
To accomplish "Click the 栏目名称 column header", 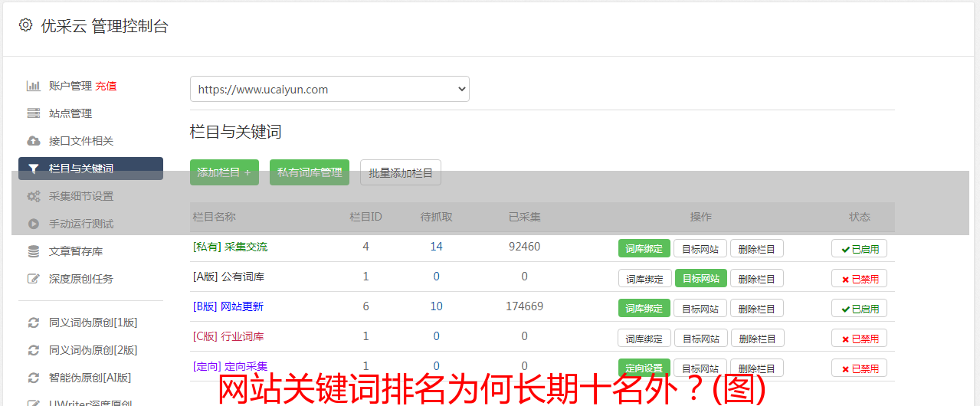I will coord(215,217).
